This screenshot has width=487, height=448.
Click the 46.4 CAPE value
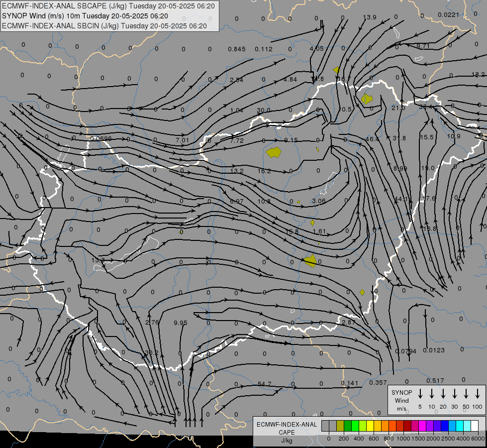(x=372, y=139)
